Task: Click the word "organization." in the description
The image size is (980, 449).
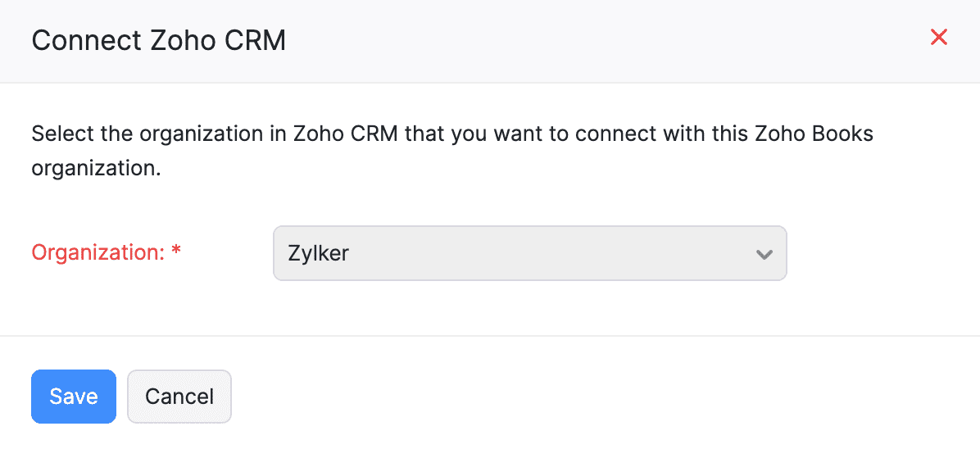Action: coord(95,170)
